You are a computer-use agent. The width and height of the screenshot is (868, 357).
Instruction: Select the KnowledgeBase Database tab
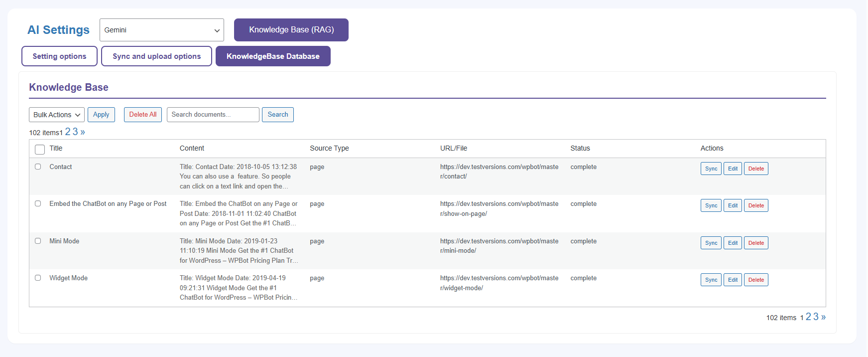(x=273, y=56)
